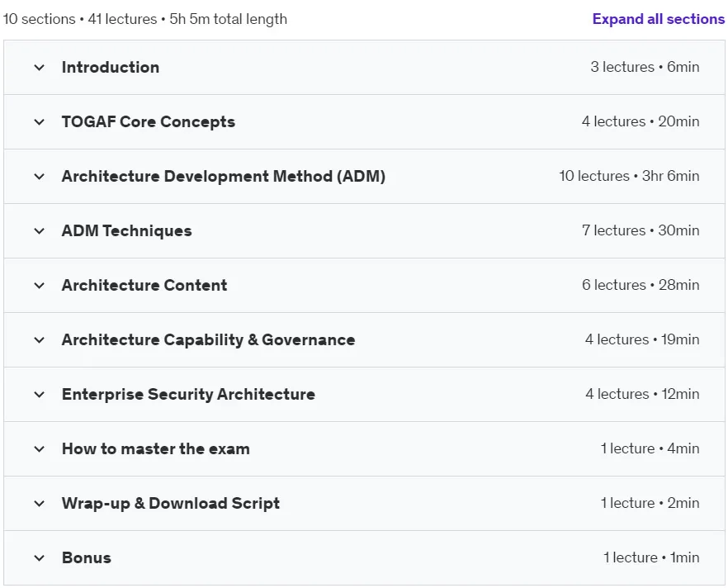Viewport: 728px width, 588px height.
Task: Expand the Architecture Capability & Governance chevron
Action: [40, 340]
